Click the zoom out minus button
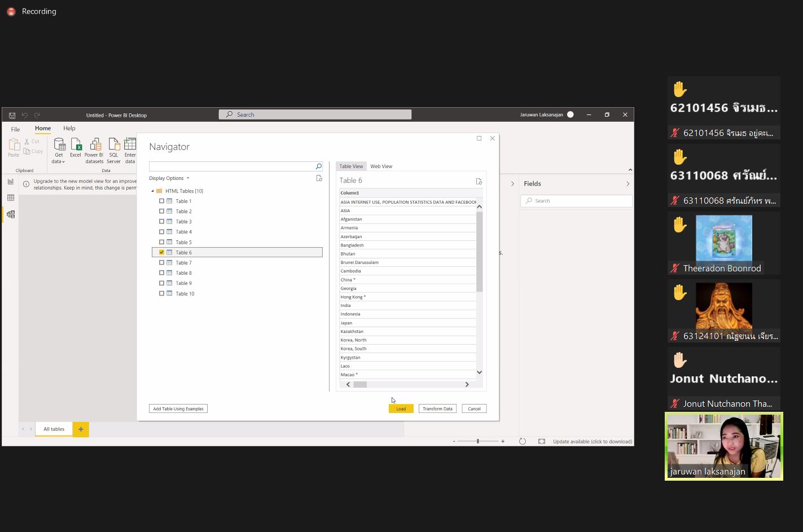This screenshot has width=803, height=532. [454, 441]
